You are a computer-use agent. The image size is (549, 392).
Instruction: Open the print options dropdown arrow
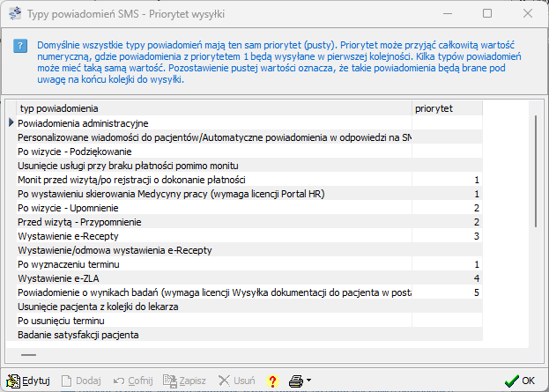click(309, 381)
